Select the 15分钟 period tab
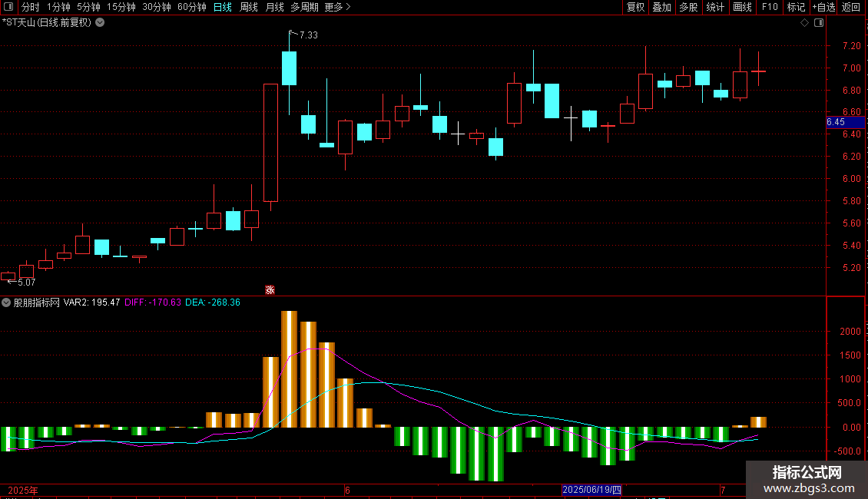The width and height of the screenshot is (868, 499). coord(121,7)
